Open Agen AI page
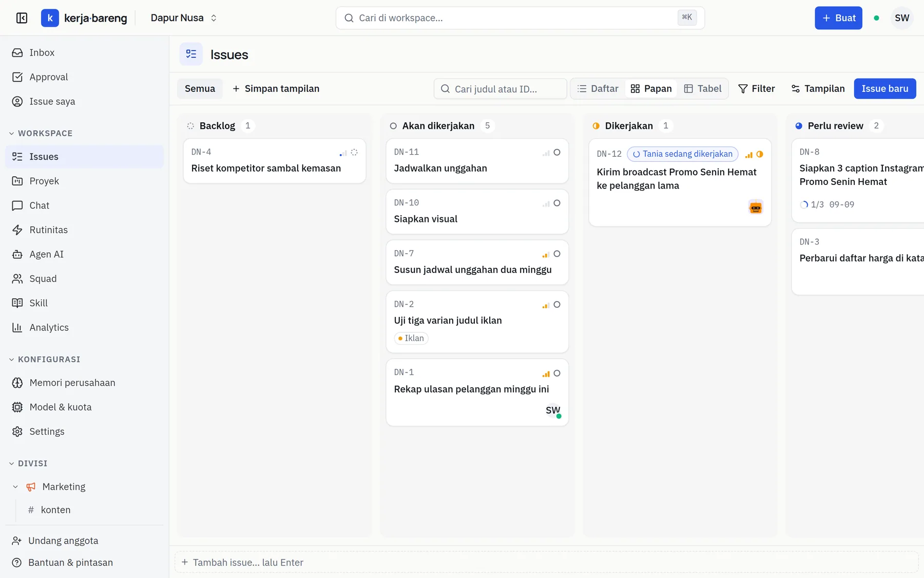The width and height of the screenshot is (924, 578). pos(84,254)
